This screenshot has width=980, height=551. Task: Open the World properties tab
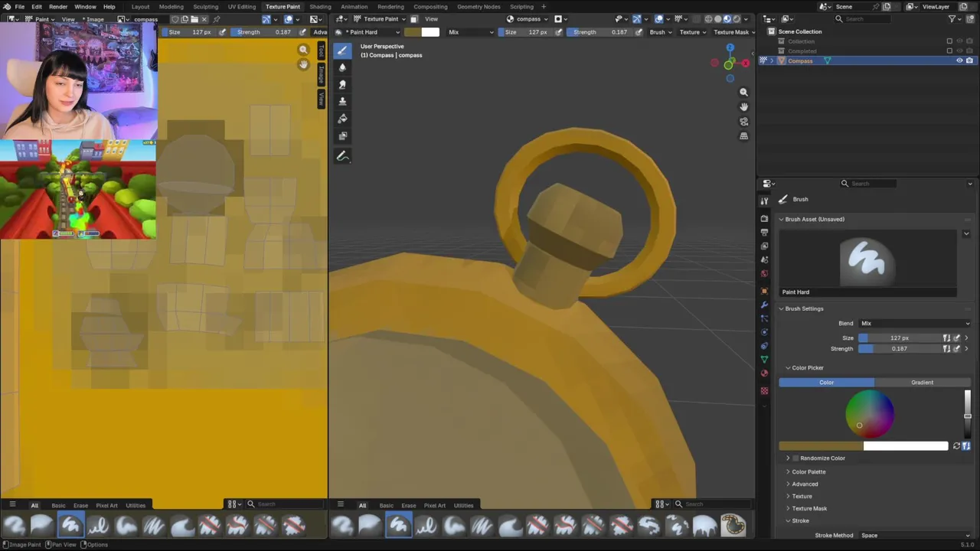pos(764,273)
